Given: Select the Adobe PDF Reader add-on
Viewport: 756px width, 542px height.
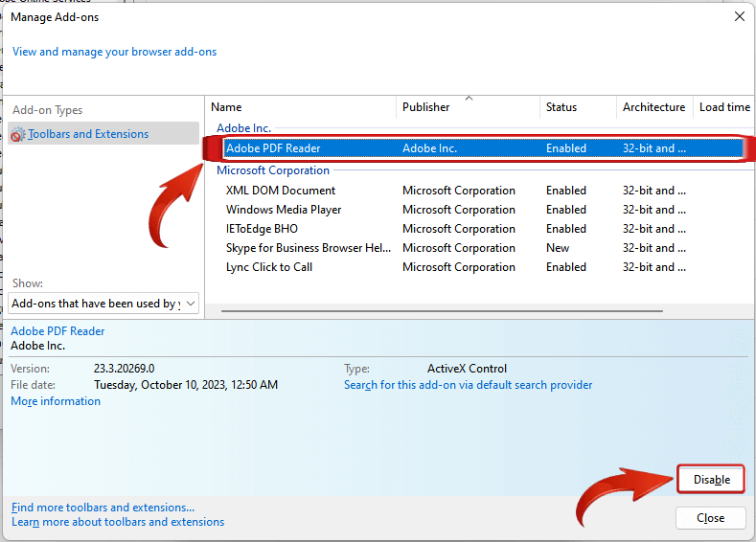Looking at the screenshot, I should point(273,148).
